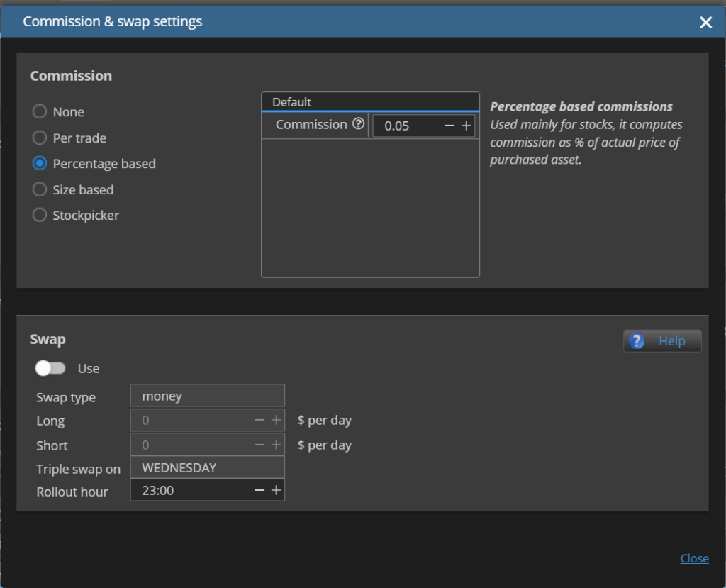Click plus icon on Long swap field
The width and height of the screenshot is (726, 588).
[x=276, y=421]
